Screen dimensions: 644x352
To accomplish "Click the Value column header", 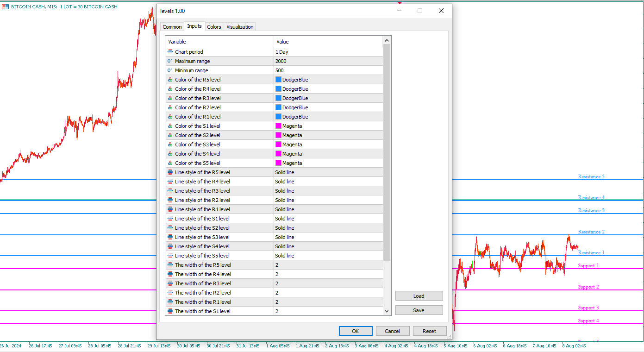I will pyautogui.click(x=328, y=42).
